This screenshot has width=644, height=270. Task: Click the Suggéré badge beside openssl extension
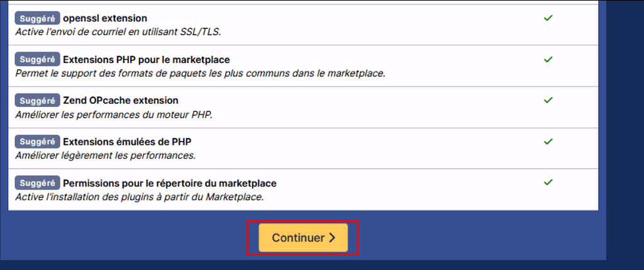(x=37, y=19)
